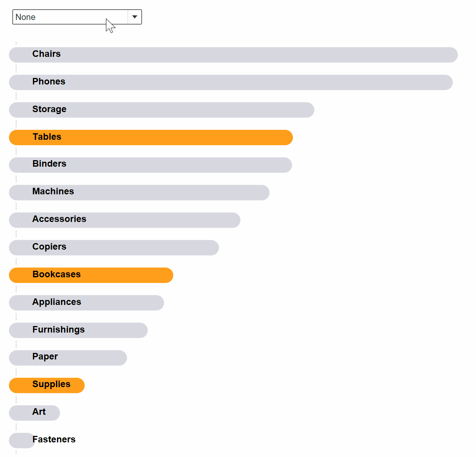Select the Machines category bar

[138, 192]
